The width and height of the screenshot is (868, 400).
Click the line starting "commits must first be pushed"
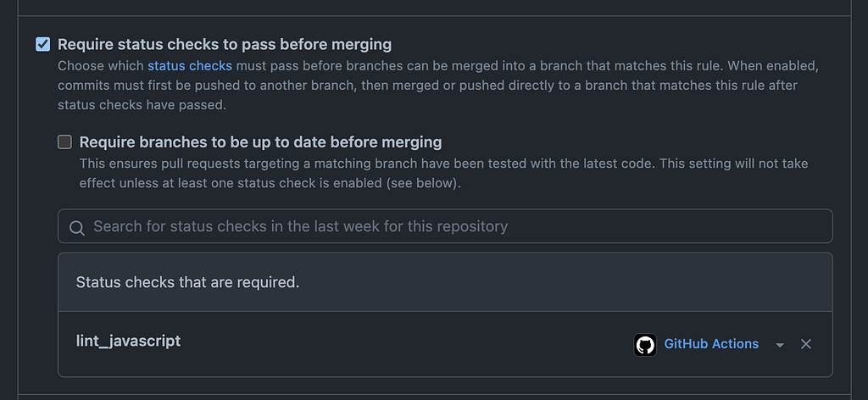[x=427, y=86]
